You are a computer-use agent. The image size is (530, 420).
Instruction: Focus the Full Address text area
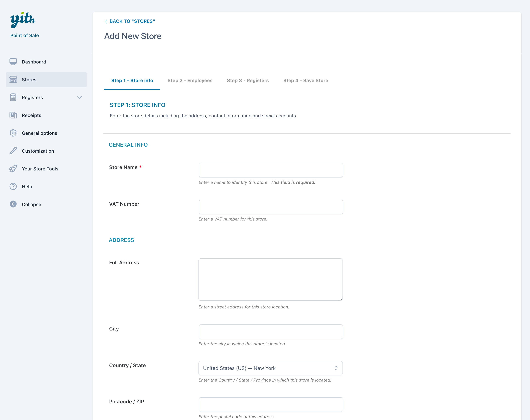pos(270,279)
